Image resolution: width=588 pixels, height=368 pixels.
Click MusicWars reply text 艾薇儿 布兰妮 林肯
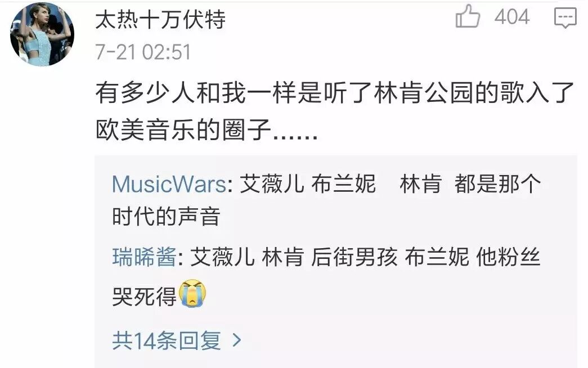(x=340, y=185)
